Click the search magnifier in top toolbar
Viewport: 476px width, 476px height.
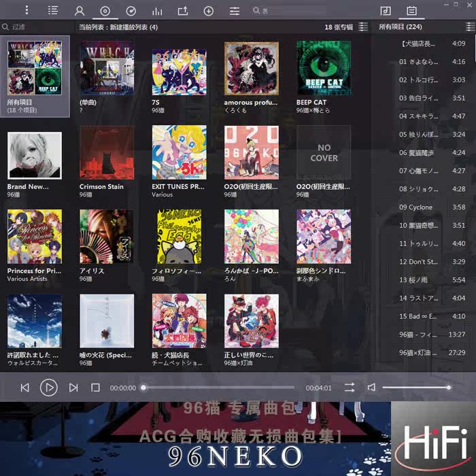point(256,11)
